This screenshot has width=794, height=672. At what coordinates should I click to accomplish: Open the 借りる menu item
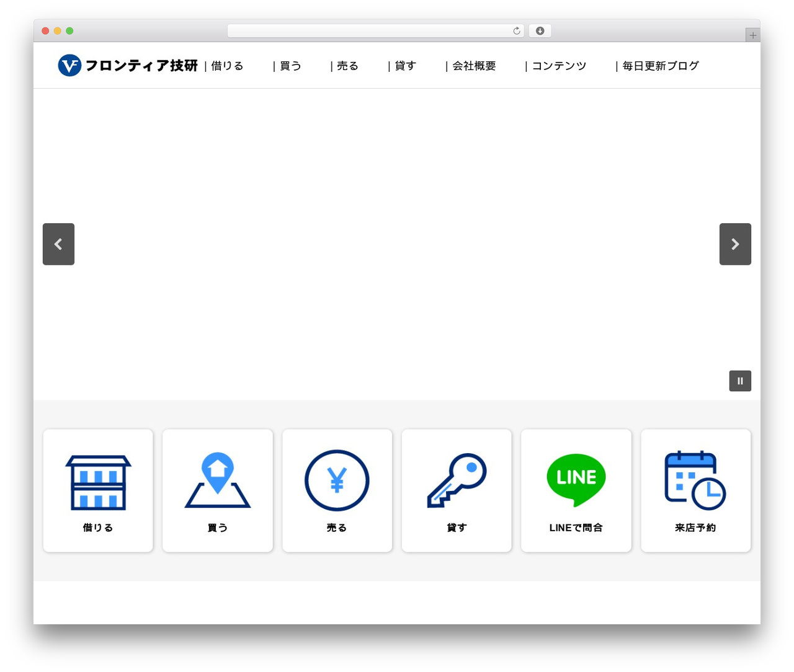click(227, 66)
